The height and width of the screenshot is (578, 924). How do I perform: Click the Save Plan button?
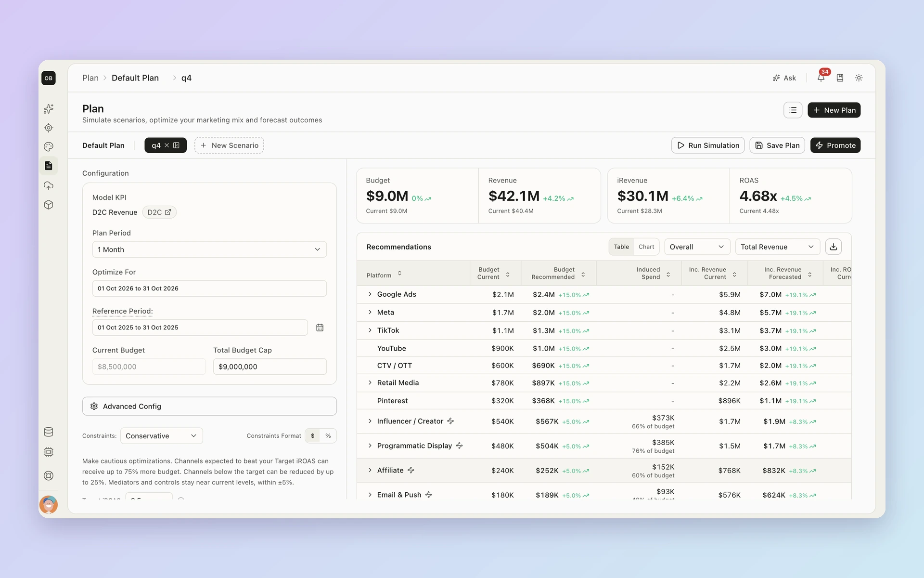777,145
